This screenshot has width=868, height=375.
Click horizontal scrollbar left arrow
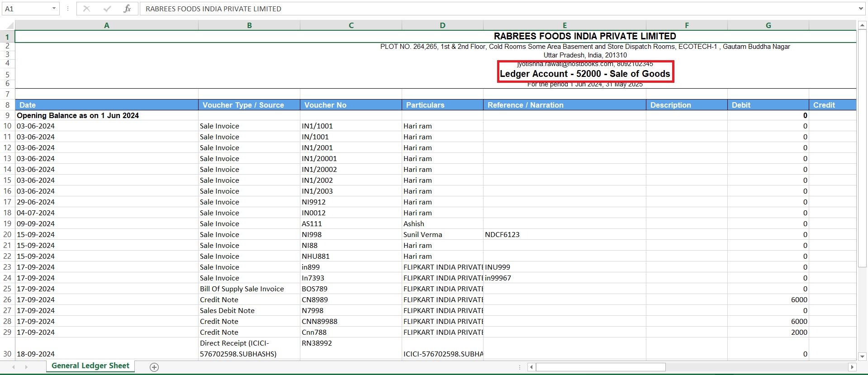(x=531, y=367)
